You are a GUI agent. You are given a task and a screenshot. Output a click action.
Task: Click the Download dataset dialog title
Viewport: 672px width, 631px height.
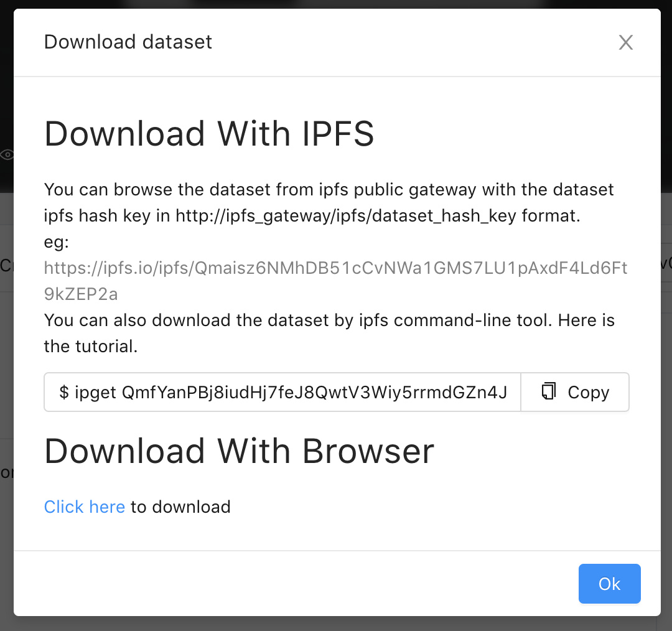[128, 42]
